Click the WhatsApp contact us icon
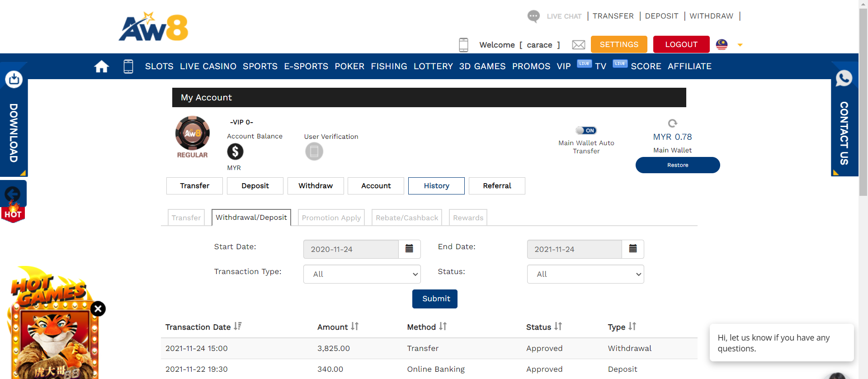Screen dimensions: 868x379 point(844,79)
